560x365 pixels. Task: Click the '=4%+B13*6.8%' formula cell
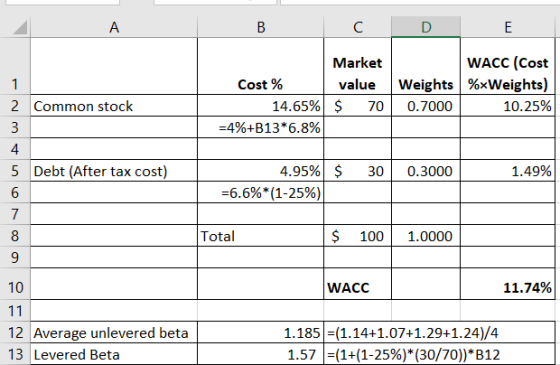[260, 127]
